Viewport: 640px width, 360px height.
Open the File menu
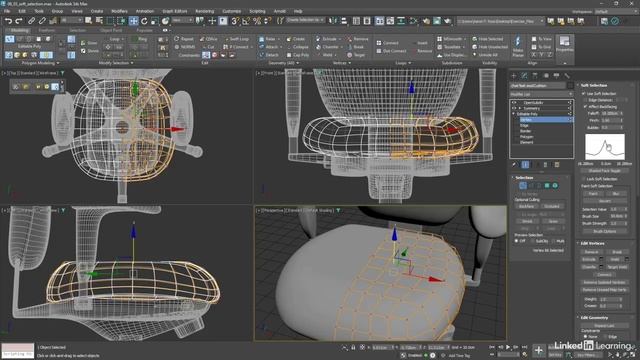click(x=7, y=11)
